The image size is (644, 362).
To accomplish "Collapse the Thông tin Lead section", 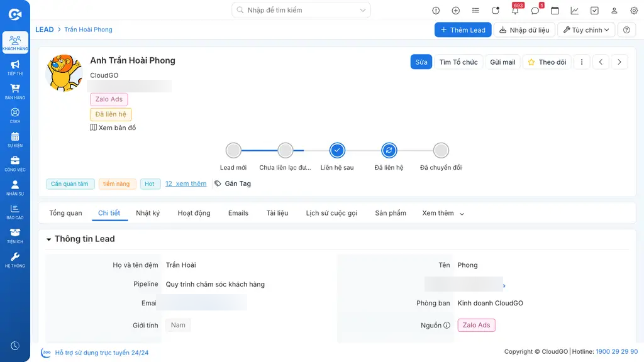I will coord(48,239).
